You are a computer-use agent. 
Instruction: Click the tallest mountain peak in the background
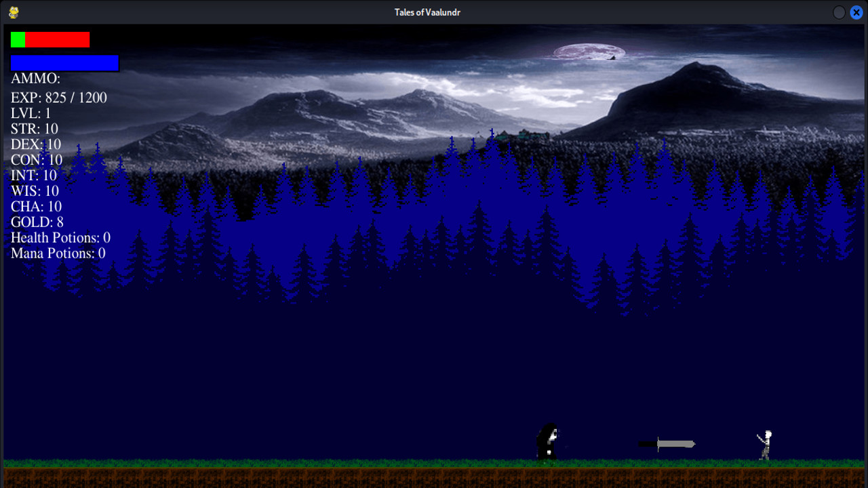(x=693, y=70)
